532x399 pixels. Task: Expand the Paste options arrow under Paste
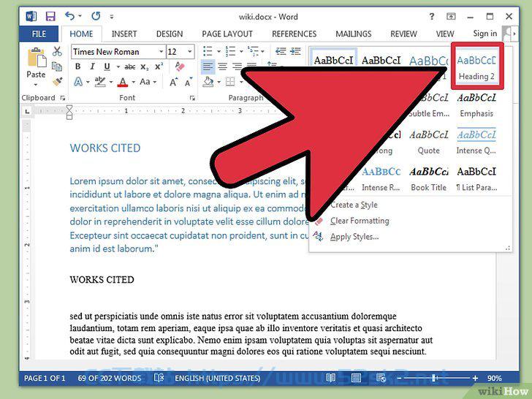pyautogui.click(x=36, y=85)
